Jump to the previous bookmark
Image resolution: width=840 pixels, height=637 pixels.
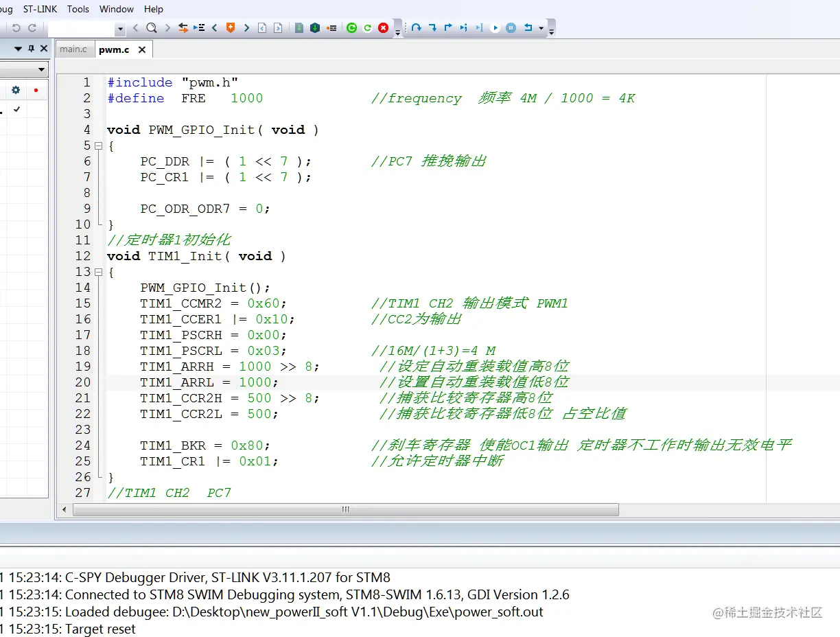(x=214, y=28)
